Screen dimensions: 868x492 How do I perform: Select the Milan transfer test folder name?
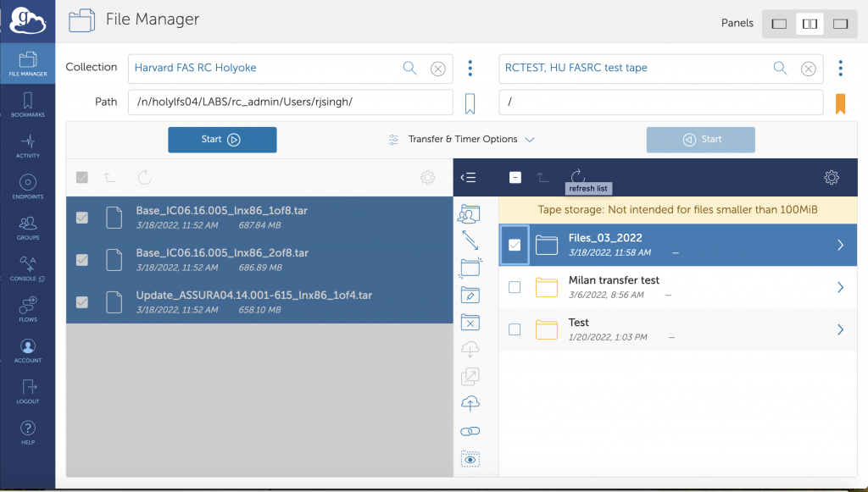[x=614, y=280]
